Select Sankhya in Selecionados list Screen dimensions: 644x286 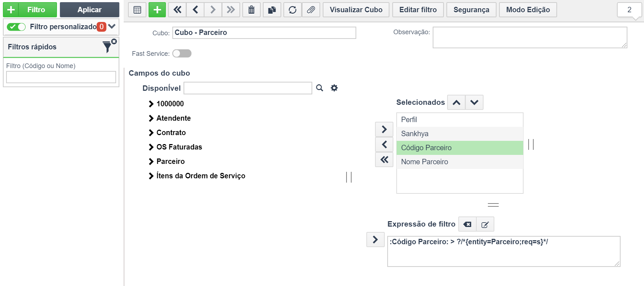[x=460, y=134]
